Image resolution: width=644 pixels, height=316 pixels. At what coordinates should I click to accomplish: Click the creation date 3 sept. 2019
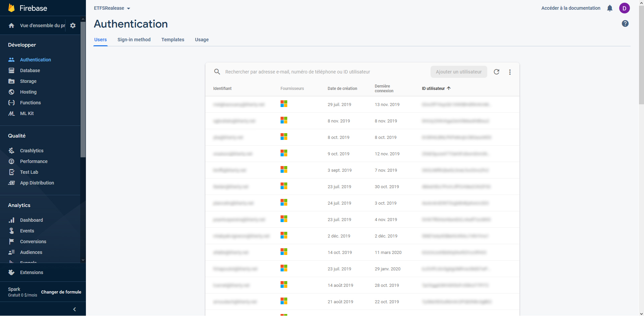tap(340, 170)
